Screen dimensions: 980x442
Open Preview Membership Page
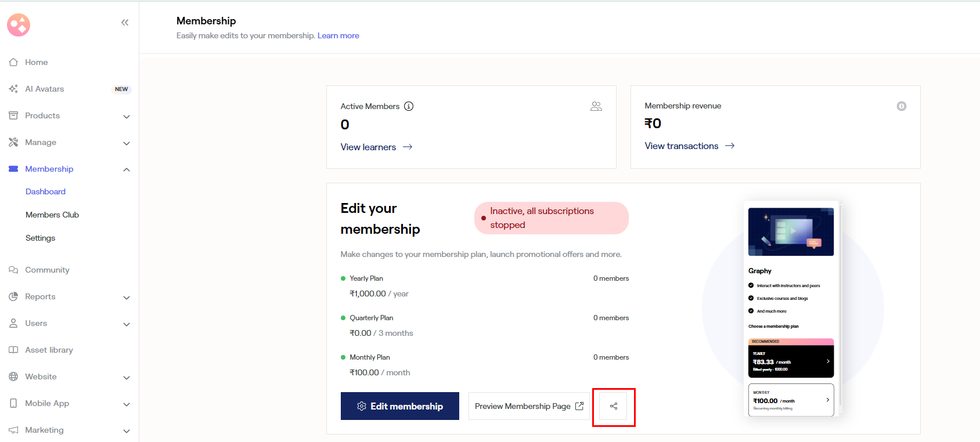coord(528,406)
